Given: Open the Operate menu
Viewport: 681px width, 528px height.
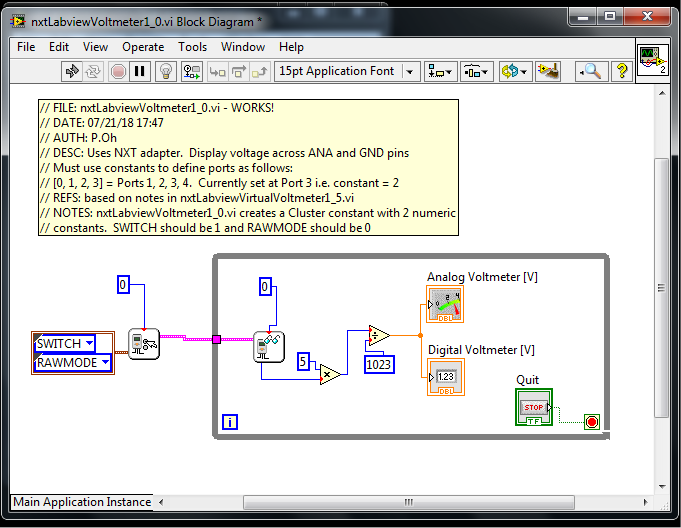Looking at the screenshot, I should 143,47.
